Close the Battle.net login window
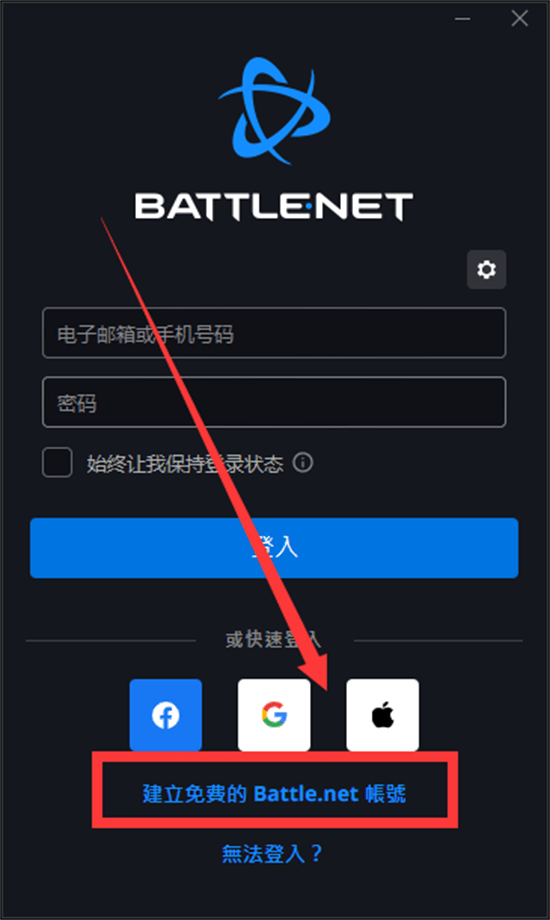 [519, 18]
